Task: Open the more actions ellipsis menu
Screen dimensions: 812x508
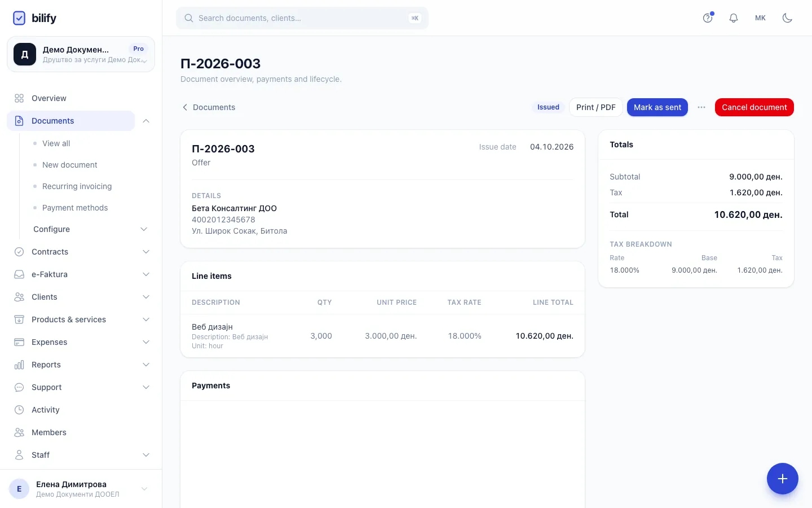Action: [701, 107]
